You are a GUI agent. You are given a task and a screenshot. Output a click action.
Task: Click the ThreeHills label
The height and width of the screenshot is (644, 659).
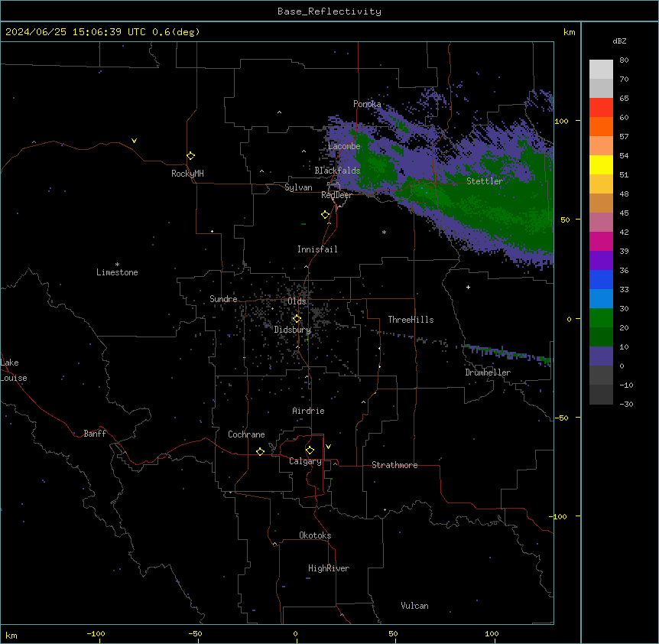point(411,320)
